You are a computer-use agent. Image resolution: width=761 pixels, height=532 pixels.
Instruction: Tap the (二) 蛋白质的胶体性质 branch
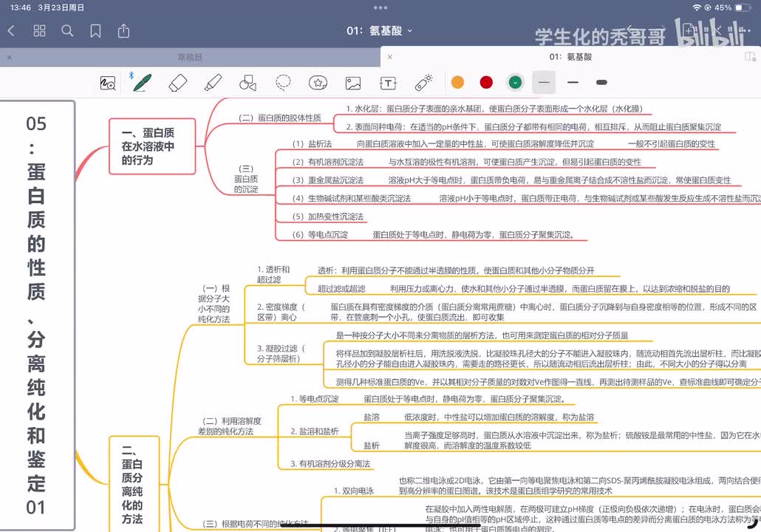pyautogui.click(x=279, y=118)
